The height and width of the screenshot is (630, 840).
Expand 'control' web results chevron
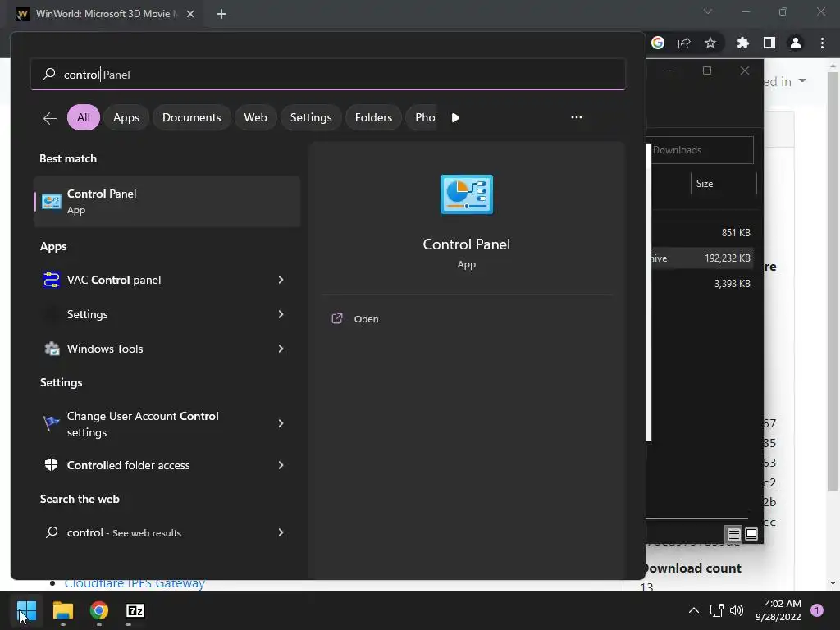coord(281,532)
